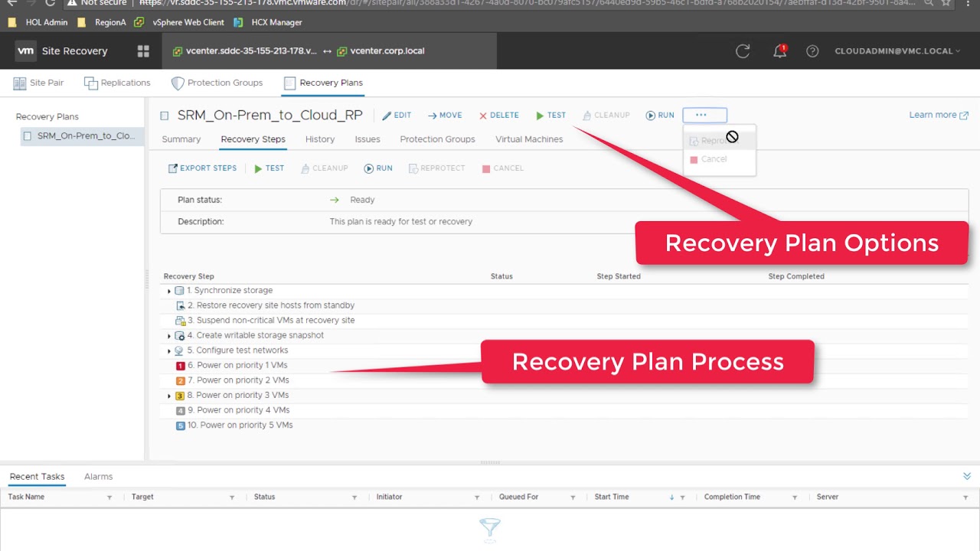Click the priority 4 gray icon
The width and height of the screenshot is (980, 551).
(181, 410)
